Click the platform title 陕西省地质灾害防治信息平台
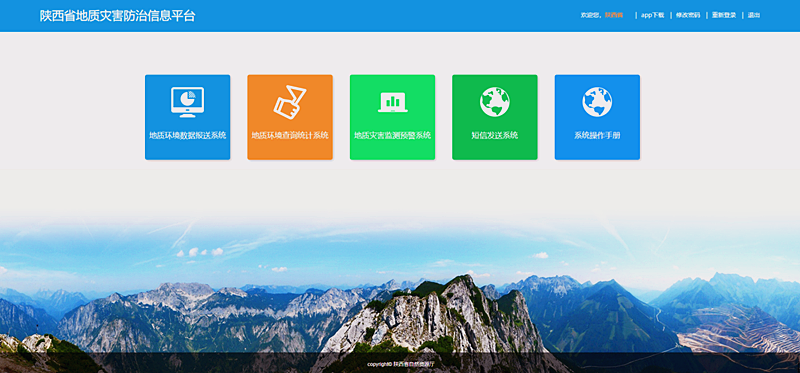This screenshot has height=373, width=800. 117,16
